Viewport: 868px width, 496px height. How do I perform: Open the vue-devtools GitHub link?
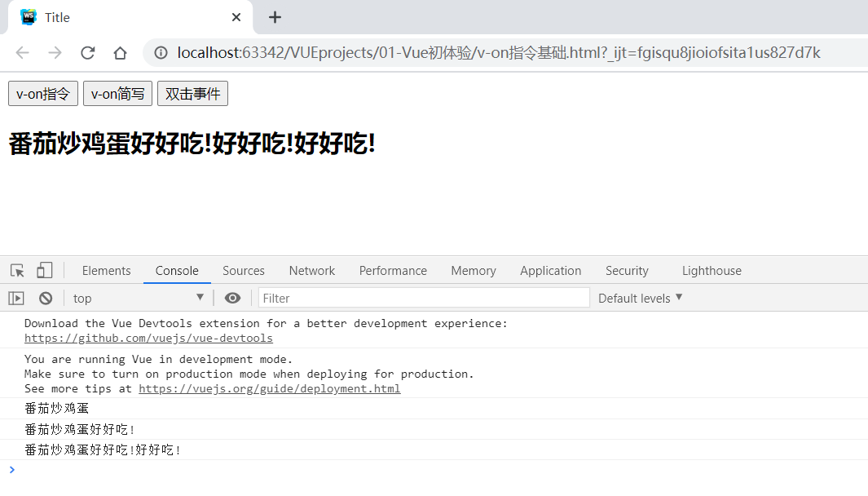coord(148,338)
